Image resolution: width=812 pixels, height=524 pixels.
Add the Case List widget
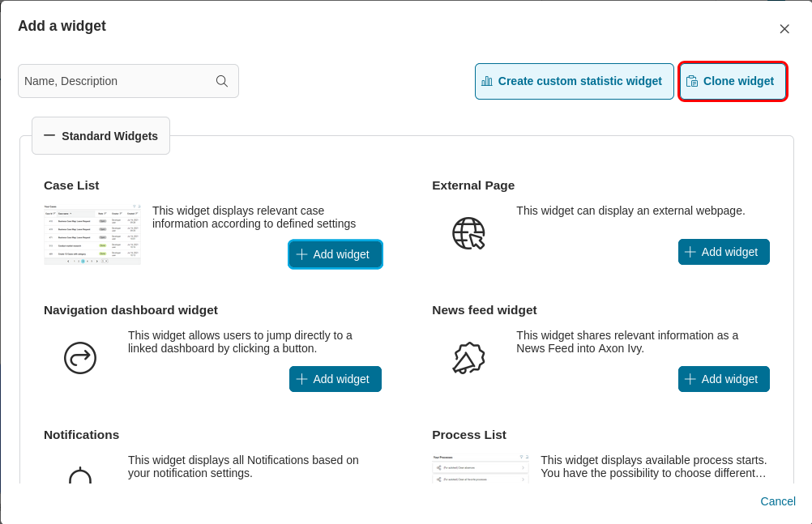click(335, 253)
